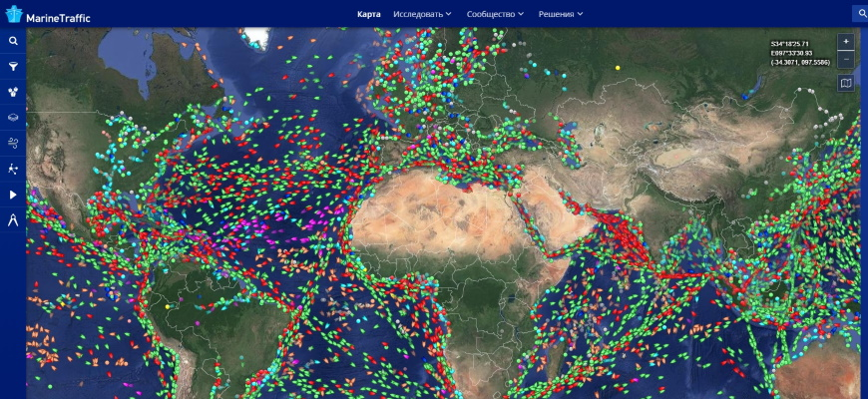Select the distance measuring compass tool

pyautogui.click(x=13, y=219)
